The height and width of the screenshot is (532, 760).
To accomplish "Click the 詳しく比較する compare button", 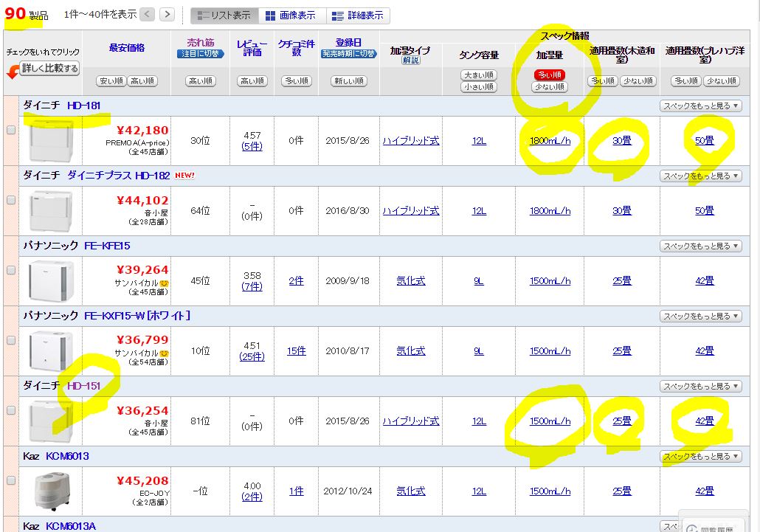I will (x=49, y=69).
